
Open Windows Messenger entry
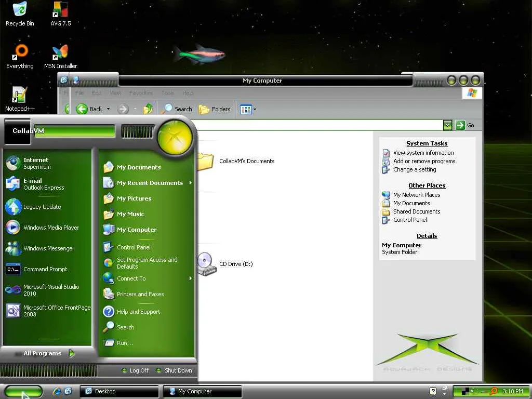coord(47,248)
